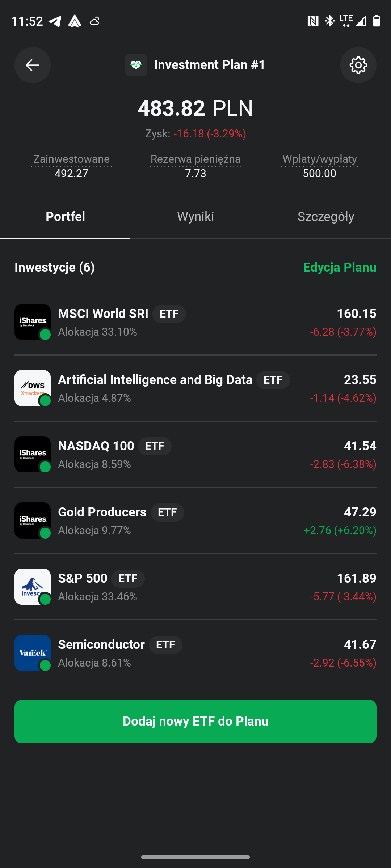391x868 pixels.
Task: Tap the Rezerwa pieniężna label
Action: click(x=195, y=159)
